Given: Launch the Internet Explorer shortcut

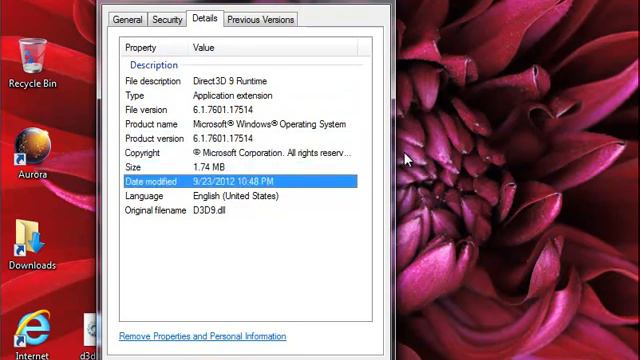Looking at the screenshot, I should point(32,335).
